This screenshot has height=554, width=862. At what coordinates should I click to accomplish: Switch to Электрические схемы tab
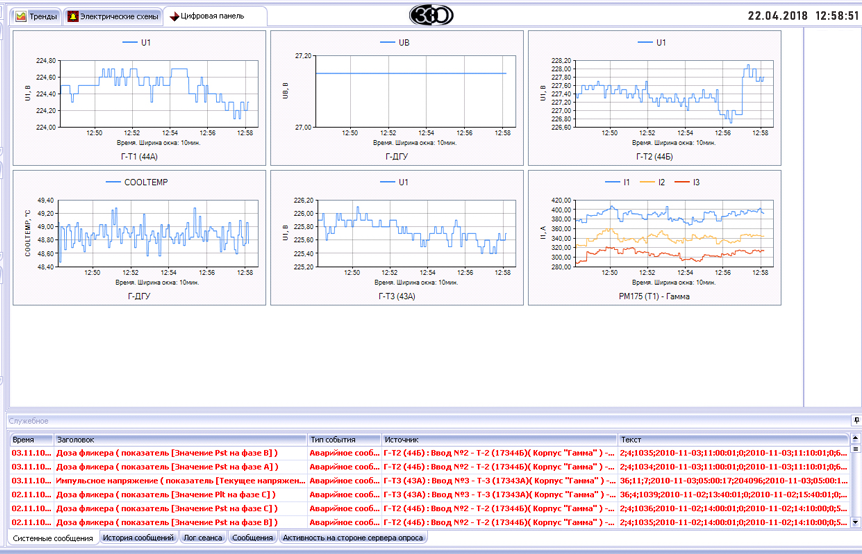114,16
